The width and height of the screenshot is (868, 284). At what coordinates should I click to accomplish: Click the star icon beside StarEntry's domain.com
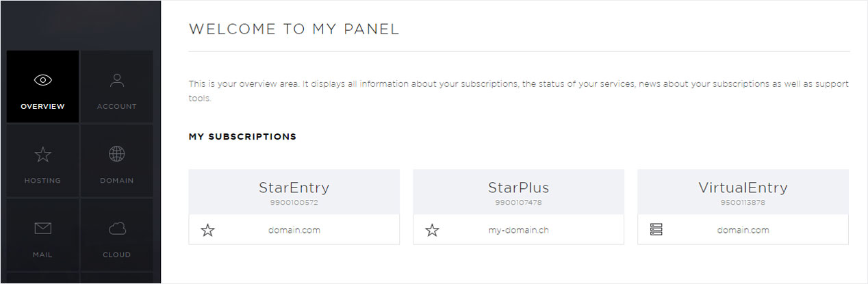pos(208,230)
